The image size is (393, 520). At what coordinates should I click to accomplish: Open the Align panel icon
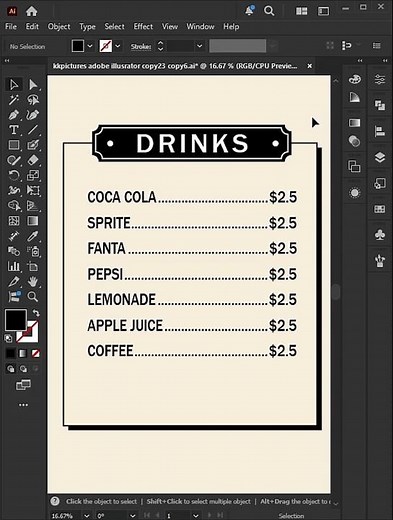[380, 131]
